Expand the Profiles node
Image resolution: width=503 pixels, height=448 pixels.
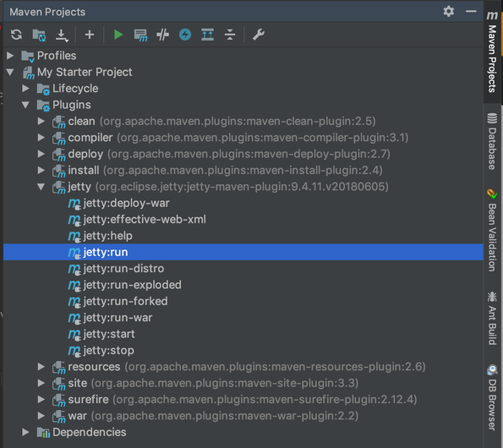[10, 56]
